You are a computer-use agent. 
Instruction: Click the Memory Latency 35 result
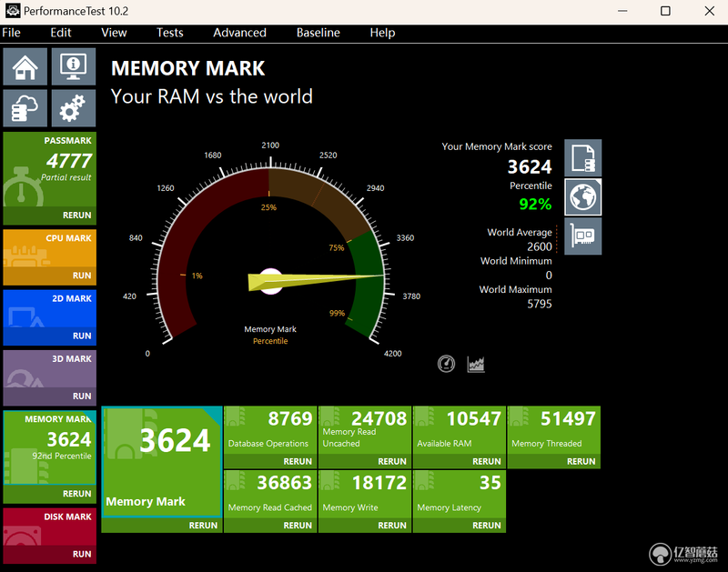460,495
